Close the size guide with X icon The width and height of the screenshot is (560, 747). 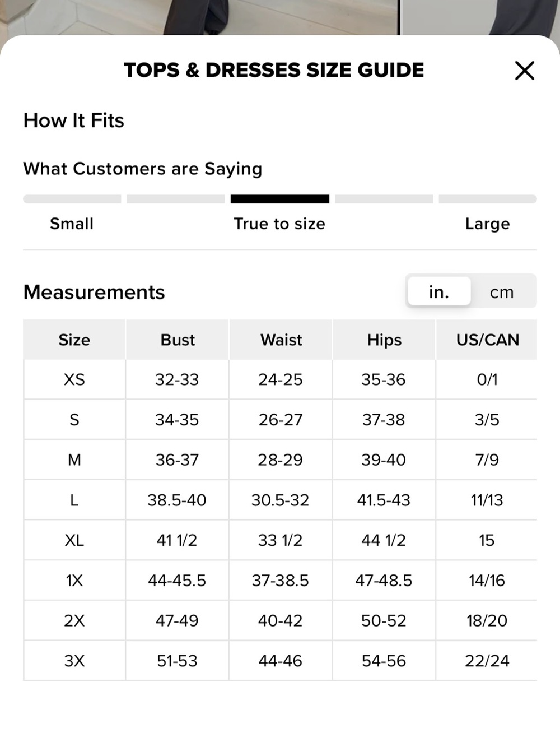[x=525, y=71]
